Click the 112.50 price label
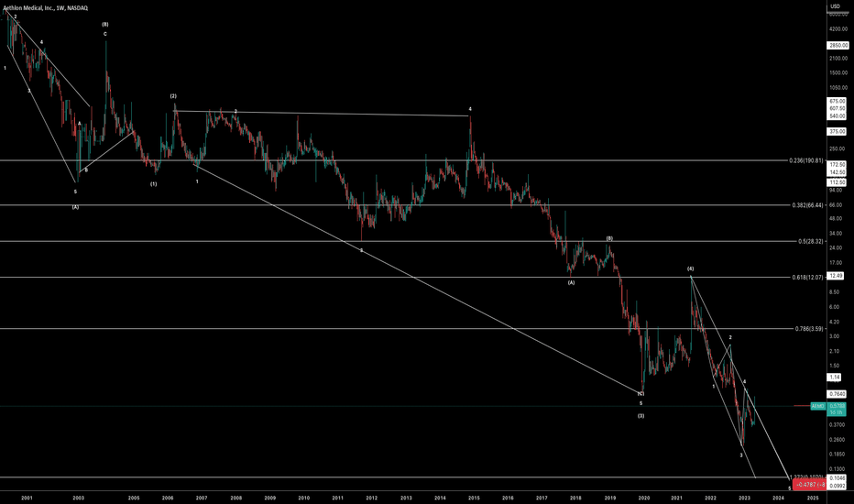854x504 pixels. pyautogui.click(x=837, y=182)
